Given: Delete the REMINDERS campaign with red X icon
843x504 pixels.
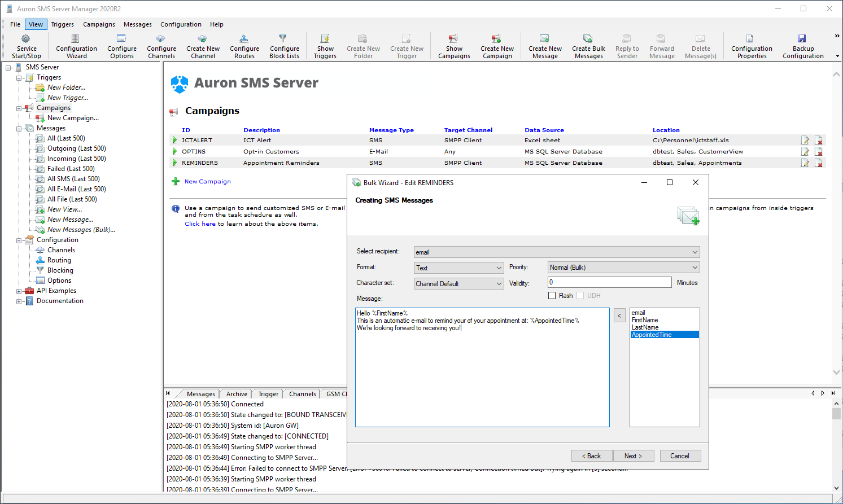Looking at the screenshot, I should click(x=819, y=163).
